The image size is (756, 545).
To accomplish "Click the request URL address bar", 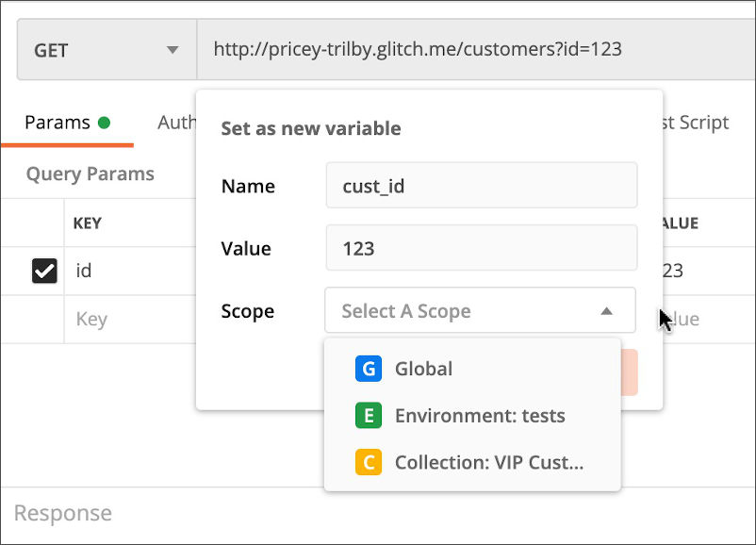I will (471, 50).
